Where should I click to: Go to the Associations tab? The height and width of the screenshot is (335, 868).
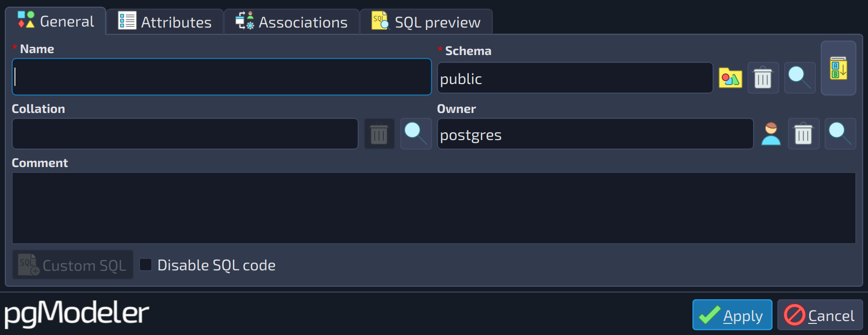[292, 22]
